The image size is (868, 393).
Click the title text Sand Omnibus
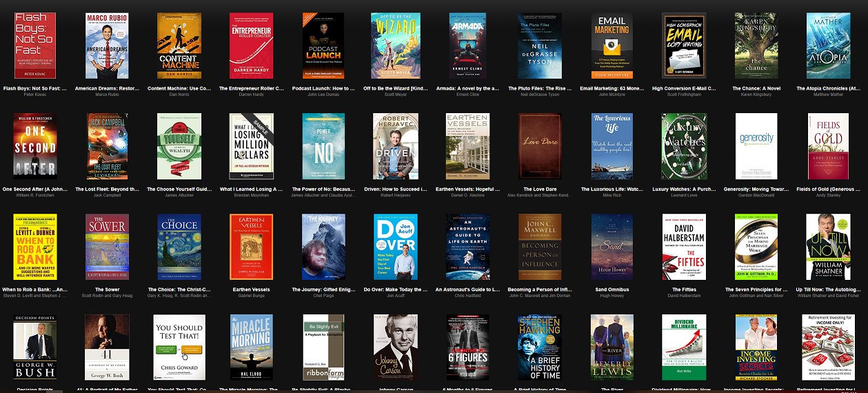(612, 290)
